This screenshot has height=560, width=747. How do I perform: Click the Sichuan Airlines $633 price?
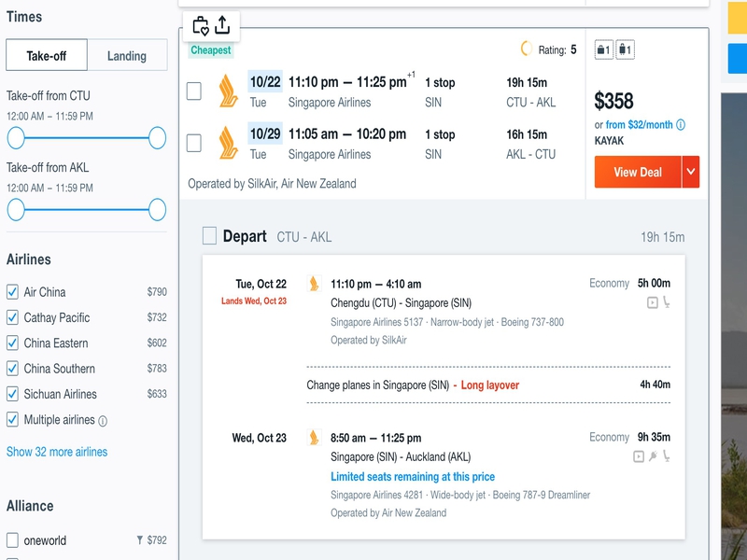[x=157, y=394]
